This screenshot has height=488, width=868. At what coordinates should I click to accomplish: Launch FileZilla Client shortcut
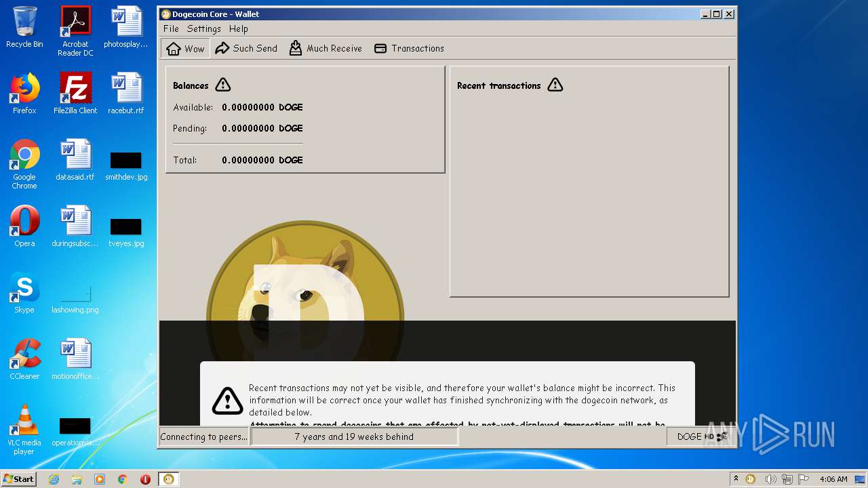pyautogui.click(x=75, y=94)
